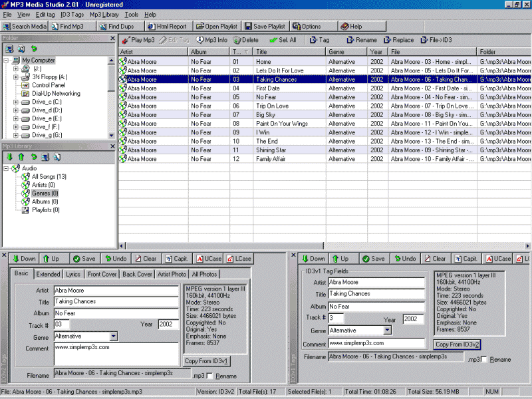Screen dimensions: 532x399
Task: Open the Genre dropdown in ID3v2 panel
Action: click(x=114, y=336)
